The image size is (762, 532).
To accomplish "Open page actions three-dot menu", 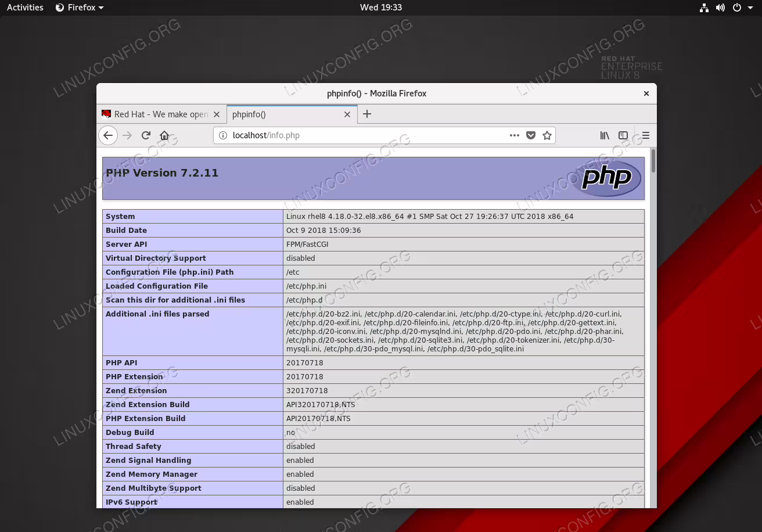I will [x=515, y=135].
